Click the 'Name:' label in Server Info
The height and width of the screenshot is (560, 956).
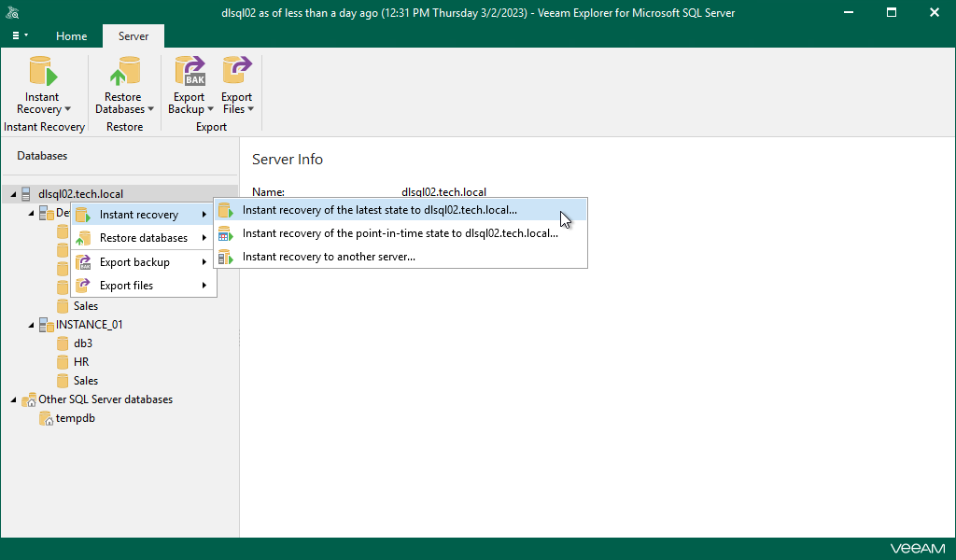pos(268,192)
